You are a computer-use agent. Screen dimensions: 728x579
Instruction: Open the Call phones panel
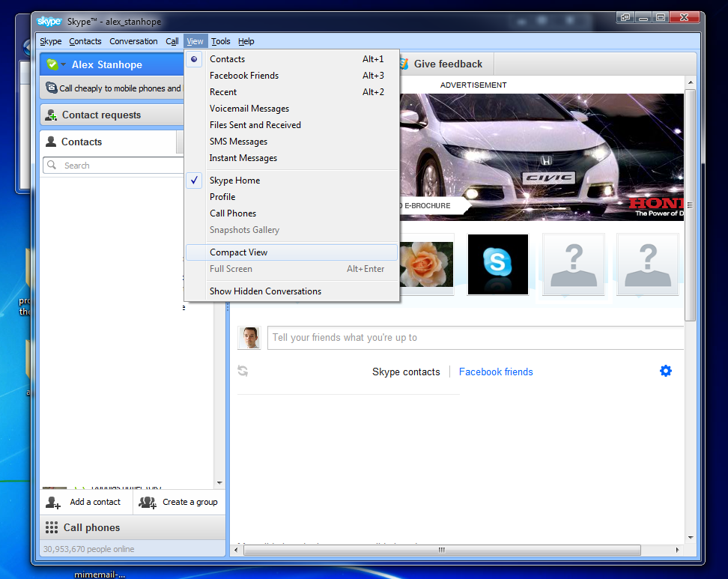pyautogui.click(x=133, y=527)
